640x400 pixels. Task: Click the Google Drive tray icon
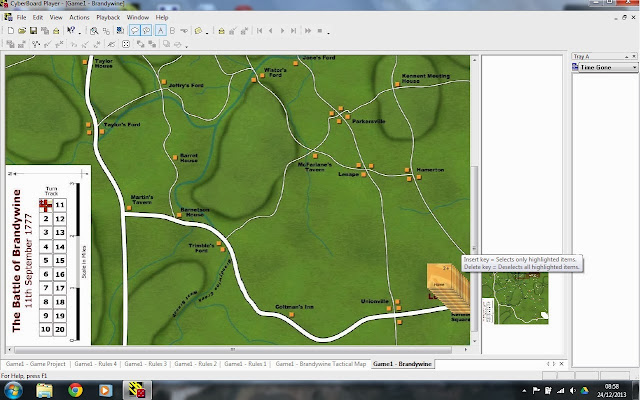pyautogui.click(x=584, y=391)
